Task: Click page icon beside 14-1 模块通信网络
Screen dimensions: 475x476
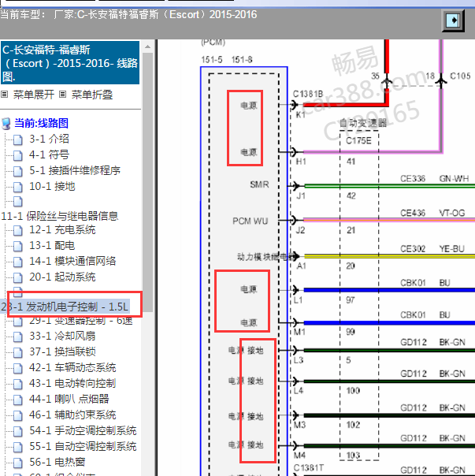Action: (18, 262)
